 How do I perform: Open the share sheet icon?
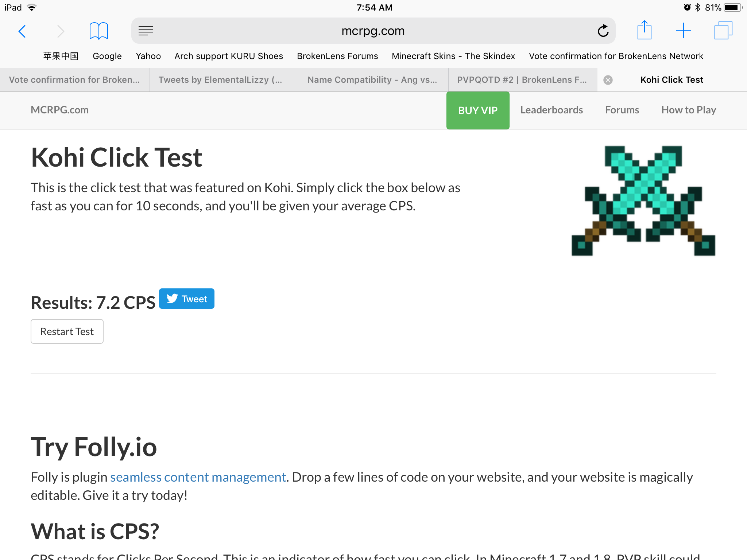click(x=645, y=30)
